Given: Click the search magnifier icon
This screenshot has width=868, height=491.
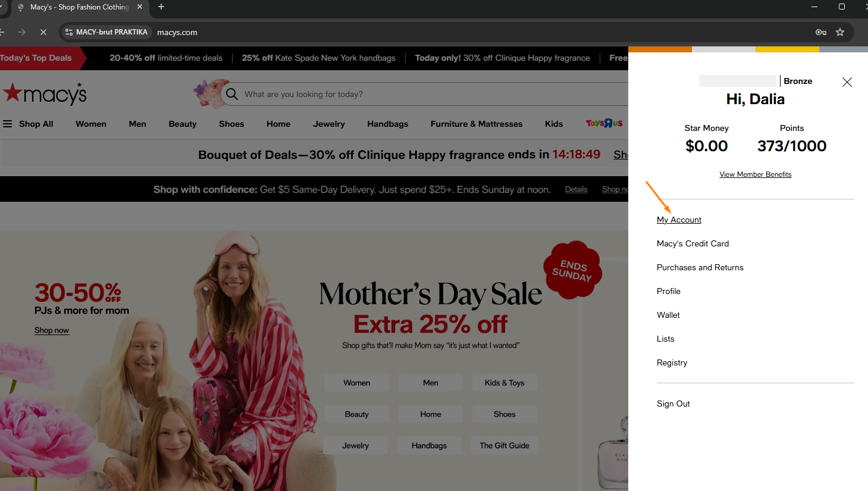Looking at the screenshot, I should pos(232,94).
